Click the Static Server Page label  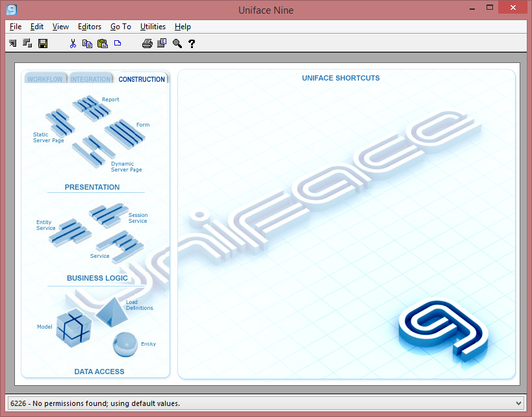[x=49, y=138]
